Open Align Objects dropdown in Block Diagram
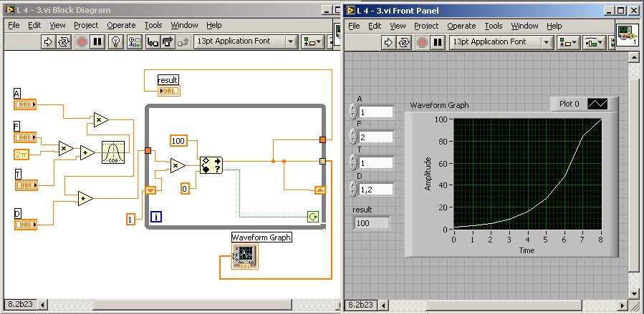This screenshot has width=644, height=314. pos(313,41)
